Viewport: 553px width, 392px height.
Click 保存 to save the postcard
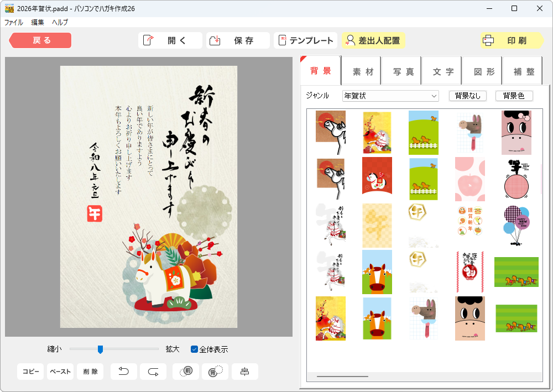238,40
